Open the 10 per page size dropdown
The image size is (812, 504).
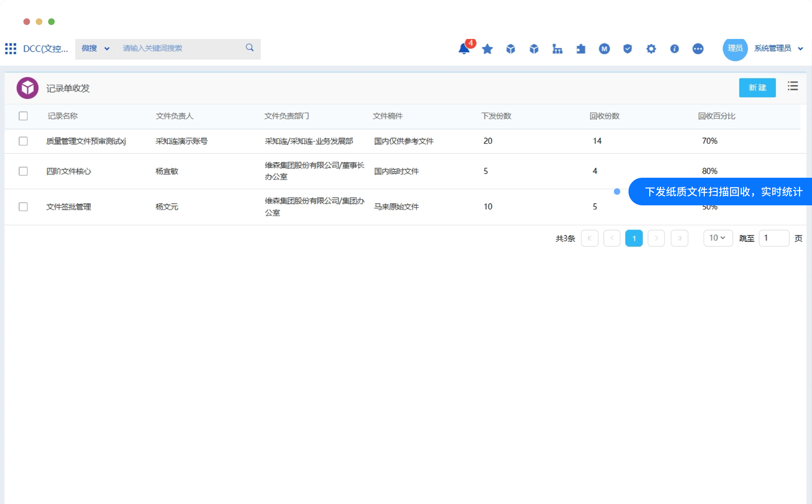pos(717,238)
